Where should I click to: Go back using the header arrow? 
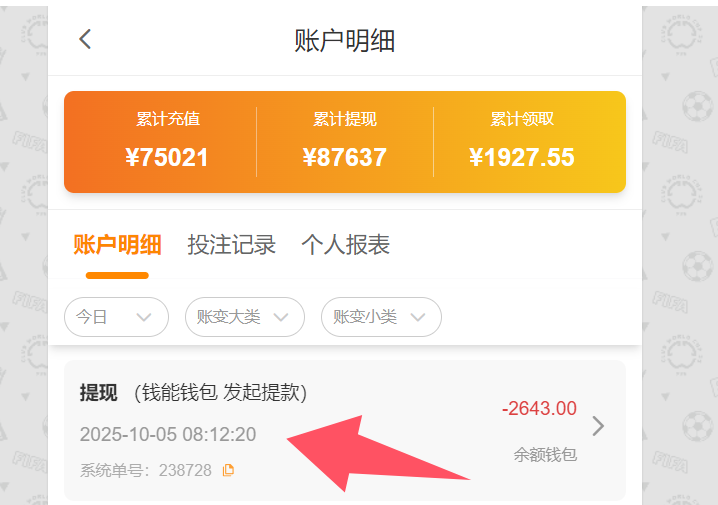(85, 39)
